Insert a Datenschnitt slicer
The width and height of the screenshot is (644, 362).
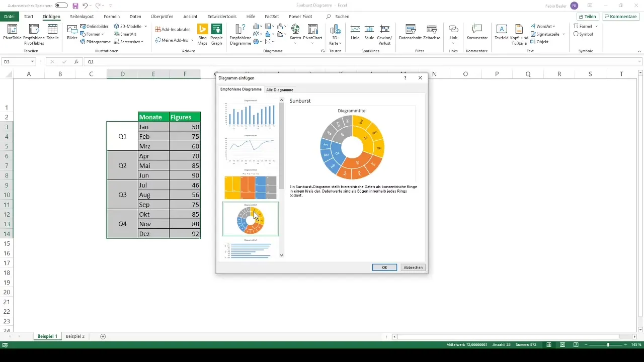coord(410,32)
